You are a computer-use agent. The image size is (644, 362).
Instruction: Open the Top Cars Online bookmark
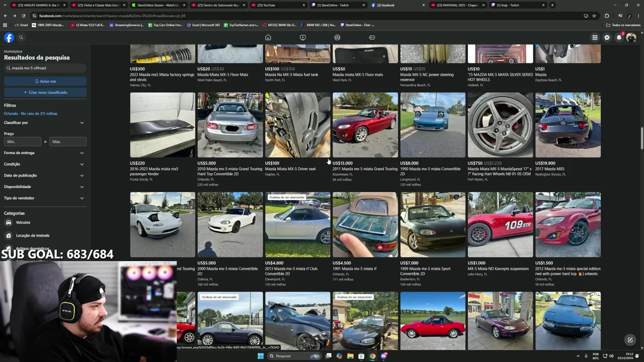(x=165, y=25)
